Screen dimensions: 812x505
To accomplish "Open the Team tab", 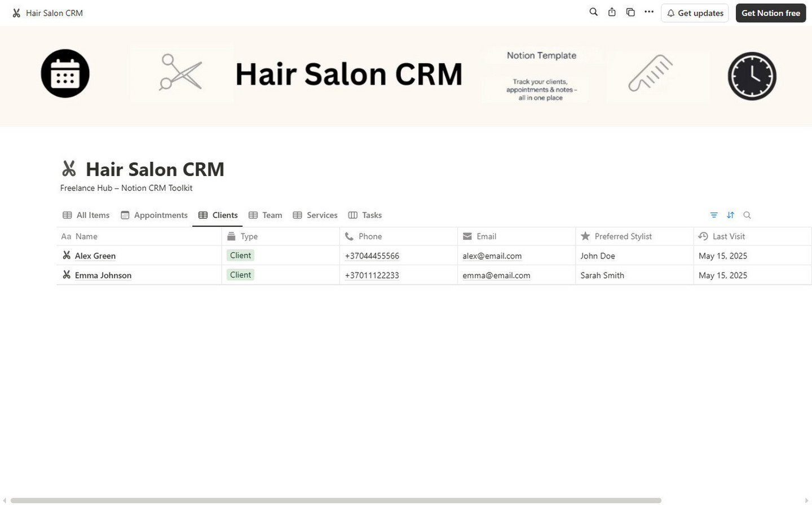I will 266,215.
